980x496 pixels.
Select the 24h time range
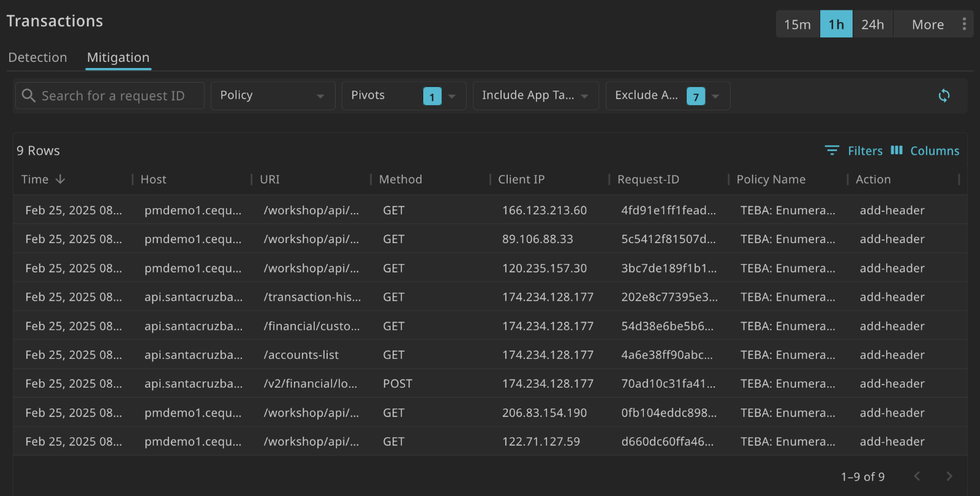[x=873, y=24]
